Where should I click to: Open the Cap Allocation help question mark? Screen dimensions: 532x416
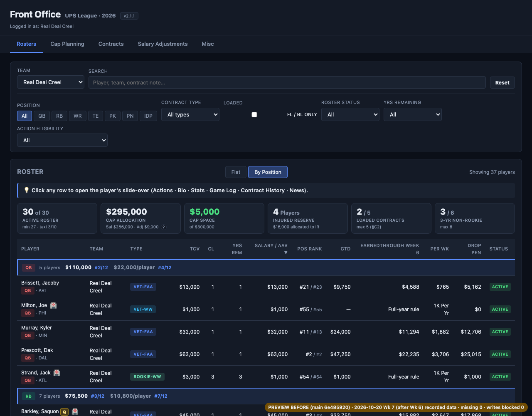[164, 227]
